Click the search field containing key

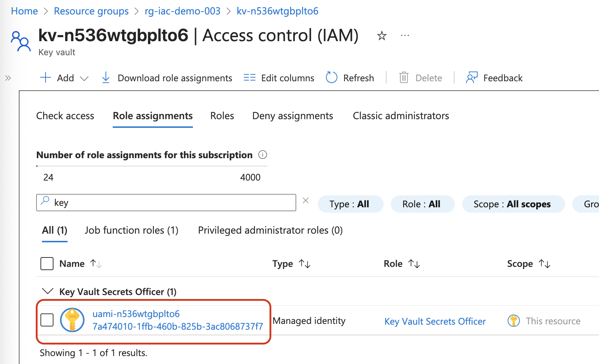pos(170,203)
